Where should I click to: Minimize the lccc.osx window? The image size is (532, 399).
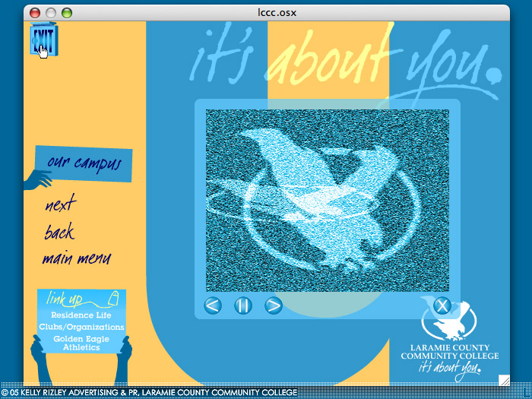(51, 13)
